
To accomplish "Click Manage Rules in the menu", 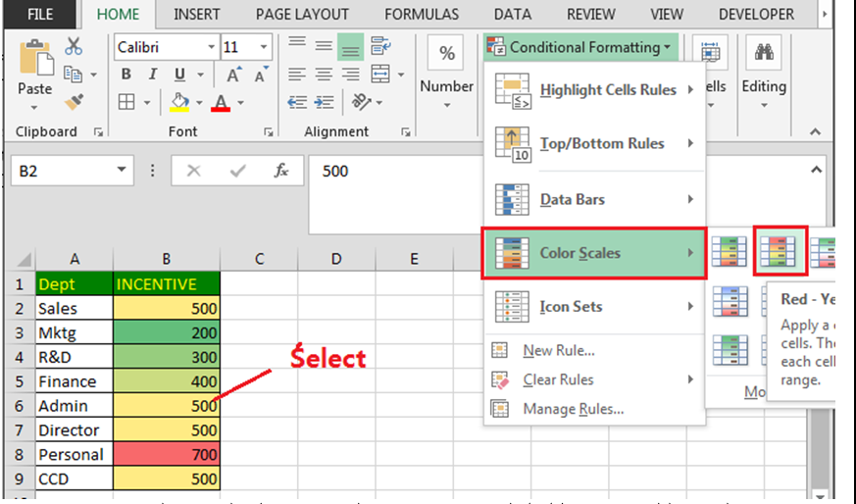I will 573,408.
